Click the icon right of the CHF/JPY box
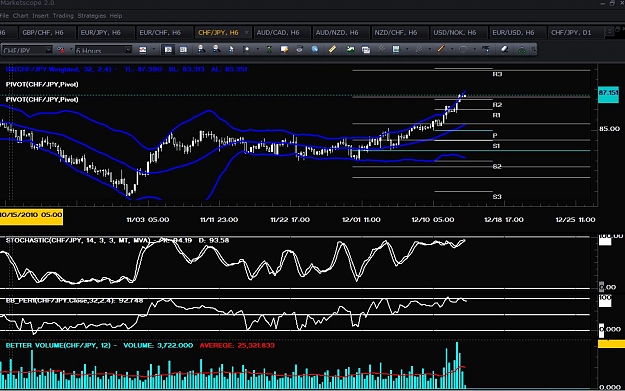The width and height of the screenshot is (625, 391). 61,50
